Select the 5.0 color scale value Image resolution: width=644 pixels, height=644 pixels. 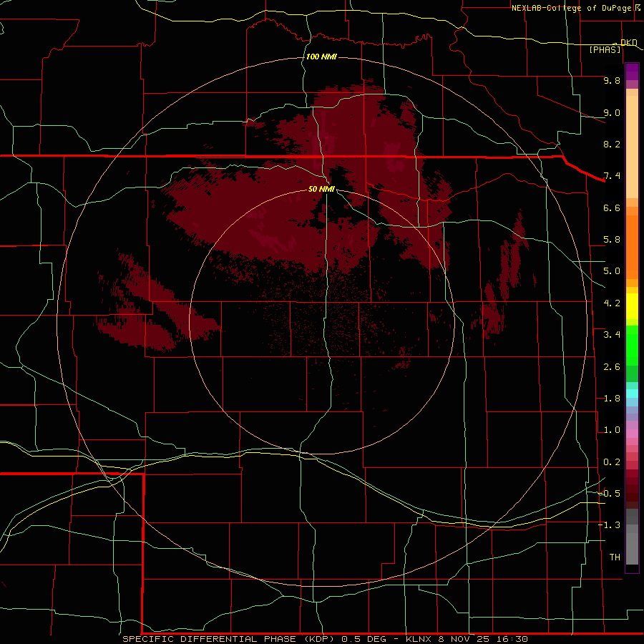(x=612, y=271)
